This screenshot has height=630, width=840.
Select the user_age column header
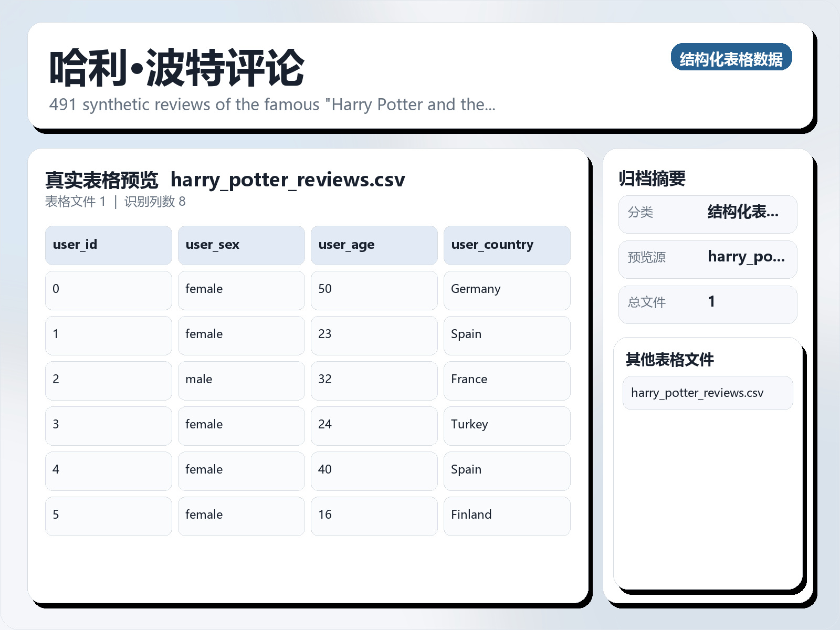click(374, 245)
